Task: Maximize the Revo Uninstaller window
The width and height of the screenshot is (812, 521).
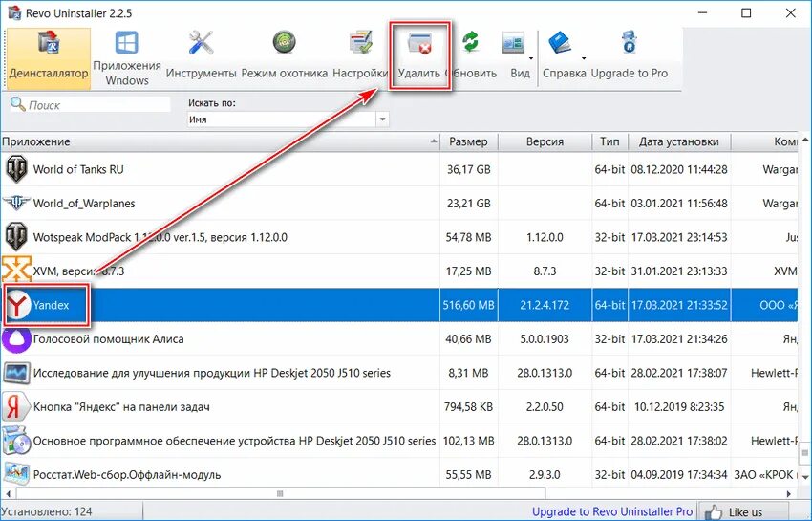Action: (x=746, y=13)
